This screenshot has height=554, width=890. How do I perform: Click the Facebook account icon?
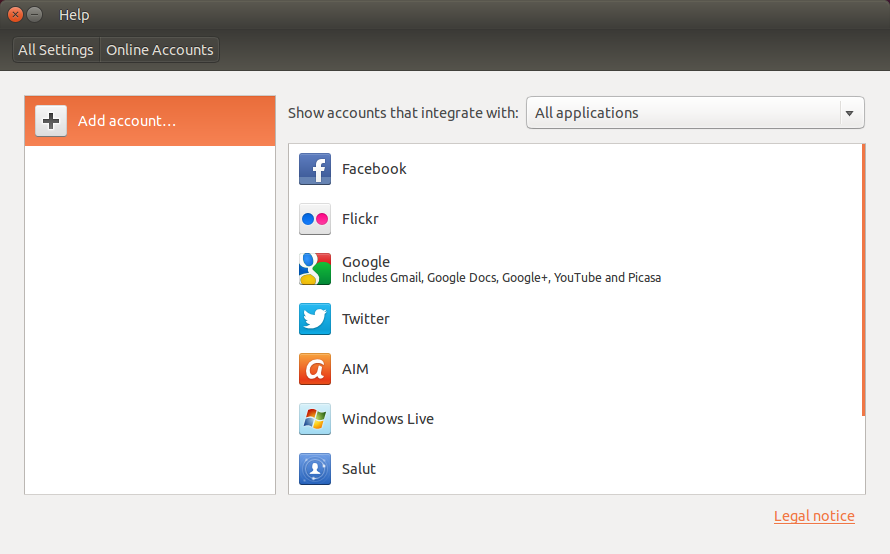point(314,169)
